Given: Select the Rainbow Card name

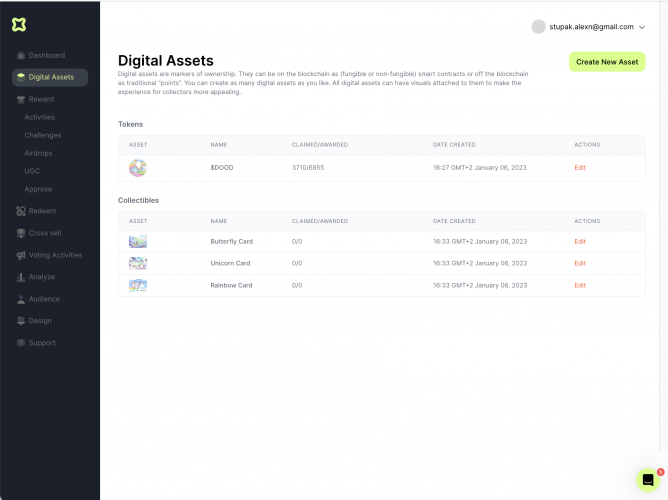Looking at the screenshot, I should 231,285.
